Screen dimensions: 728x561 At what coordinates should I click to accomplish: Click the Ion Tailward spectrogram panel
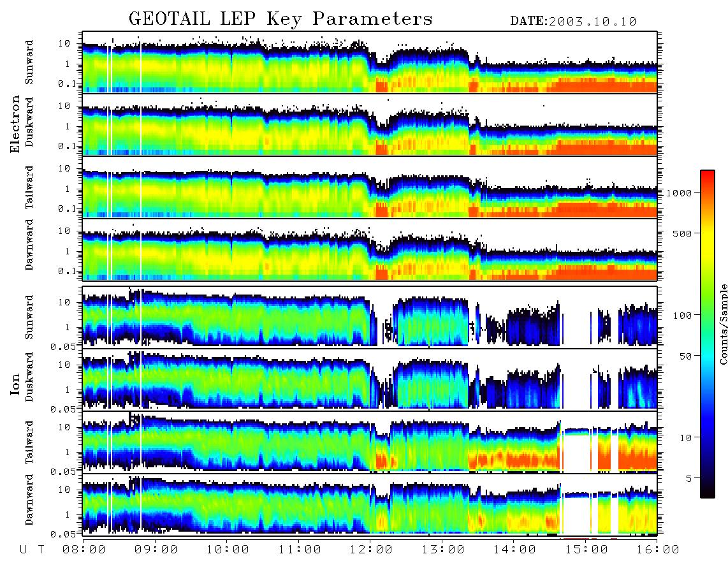[370, 442]
